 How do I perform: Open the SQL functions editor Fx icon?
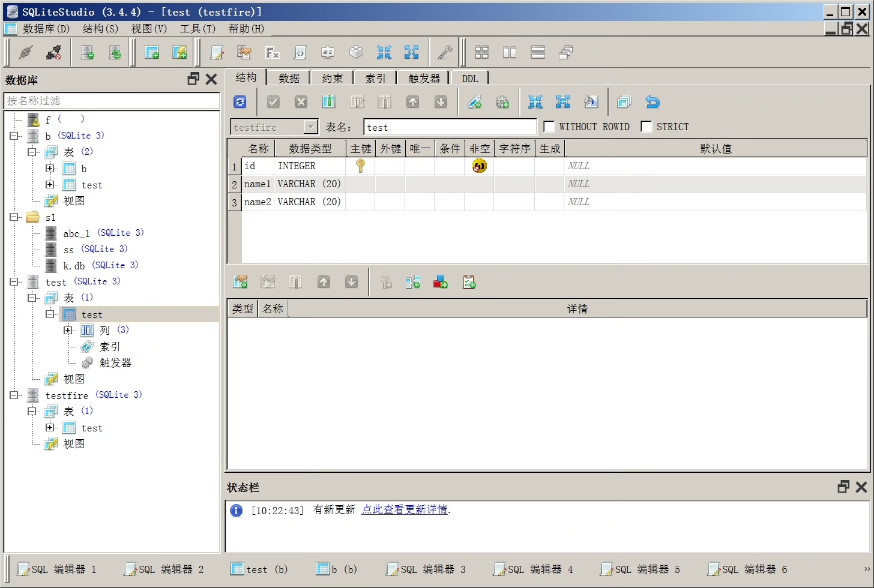[272, 53]
